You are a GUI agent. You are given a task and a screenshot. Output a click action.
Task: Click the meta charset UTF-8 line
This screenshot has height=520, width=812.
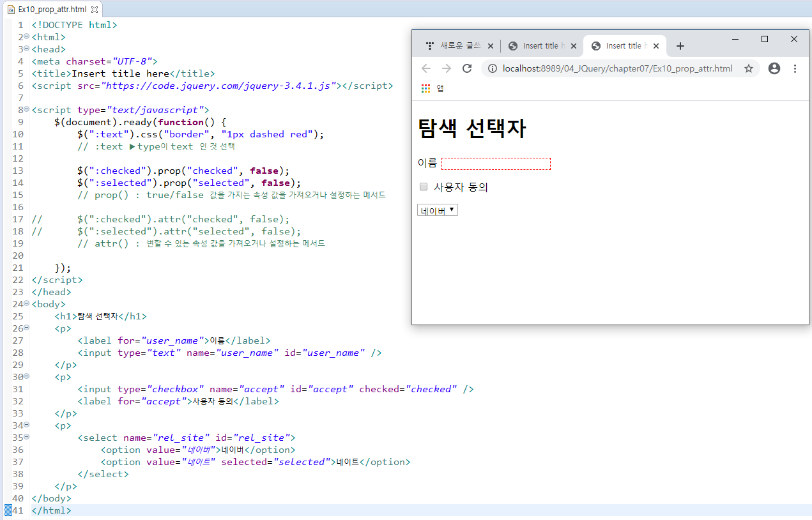[95, 61]
